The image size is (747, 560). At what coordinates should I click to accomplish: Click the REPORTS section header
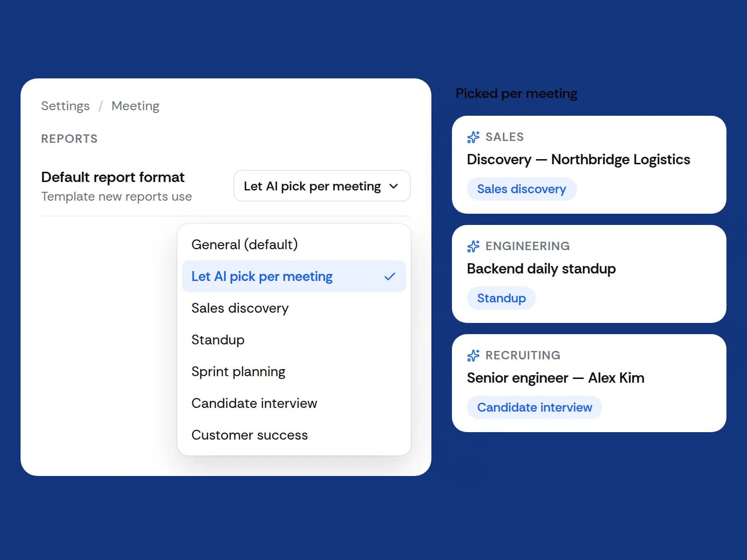coord(69,139)
